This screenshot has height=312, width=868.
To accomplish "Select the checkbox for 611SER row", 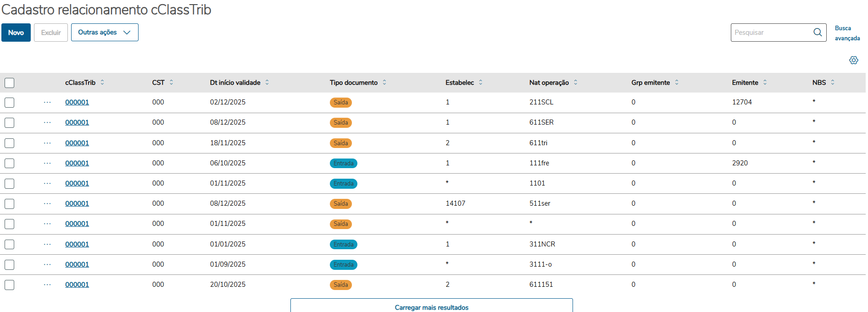I will click(10, 123).
